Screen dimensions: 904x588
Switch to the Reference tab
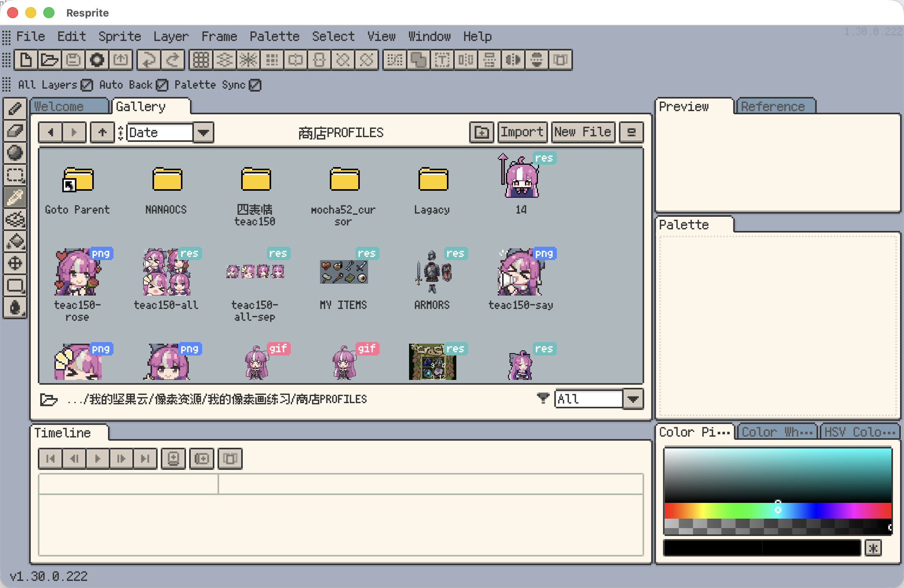(x=775, y=106)
